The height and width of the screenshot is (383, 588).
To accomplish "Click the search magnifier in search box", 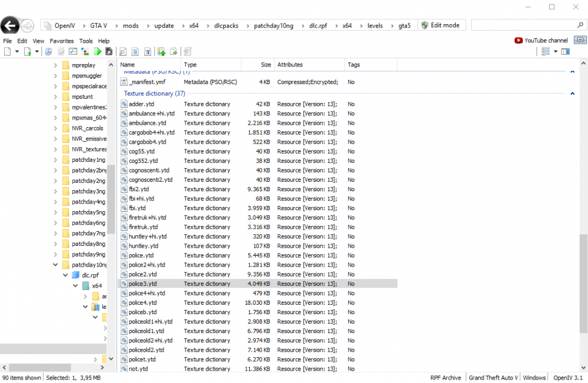I will [x=579, y=25].
